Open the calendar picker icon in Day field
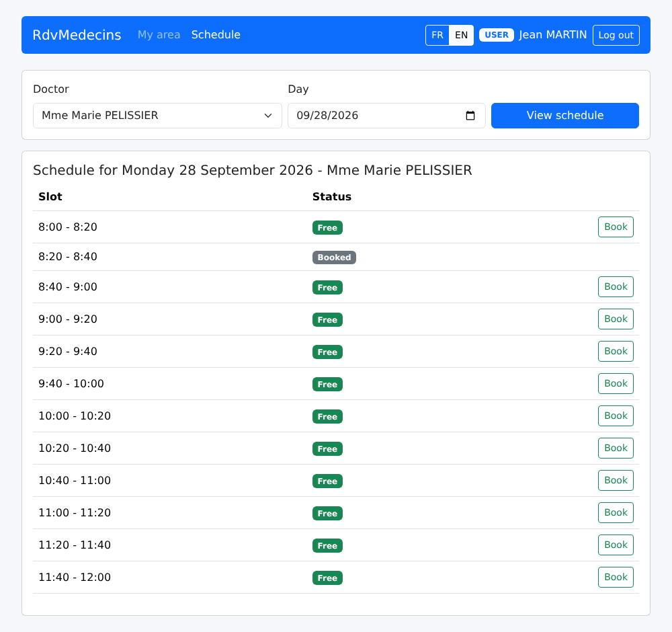 point(470,116)
